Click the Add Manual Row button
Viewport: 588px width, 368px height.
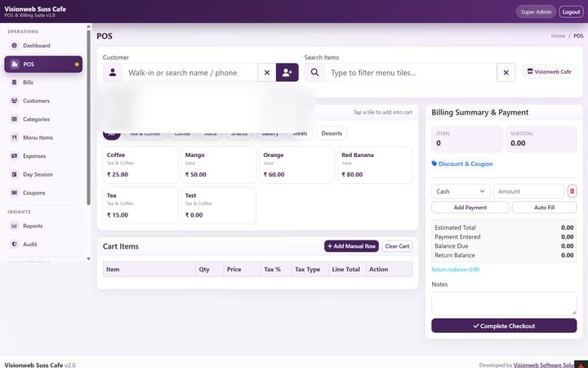click(351, 246)
